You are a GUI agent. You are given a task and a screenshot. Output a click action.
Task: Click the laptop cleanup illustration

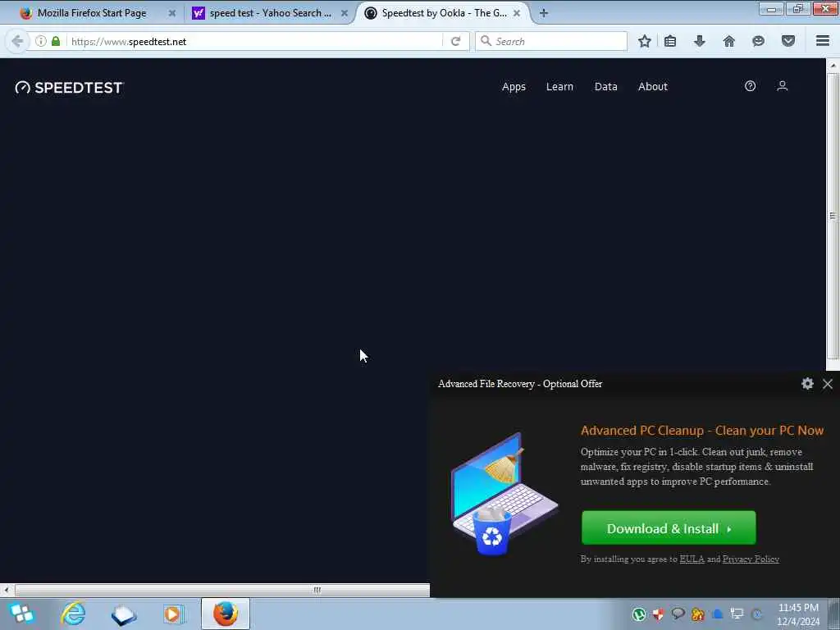click(504, 493)
